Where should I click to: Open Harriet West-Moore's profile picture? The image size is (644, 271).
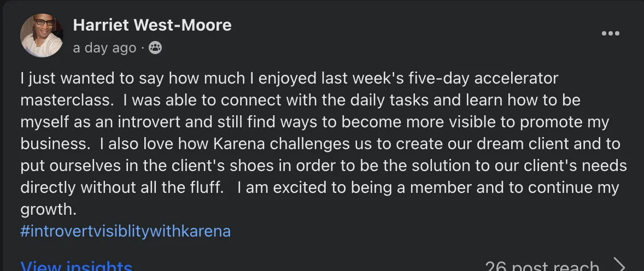pos(42,36)
